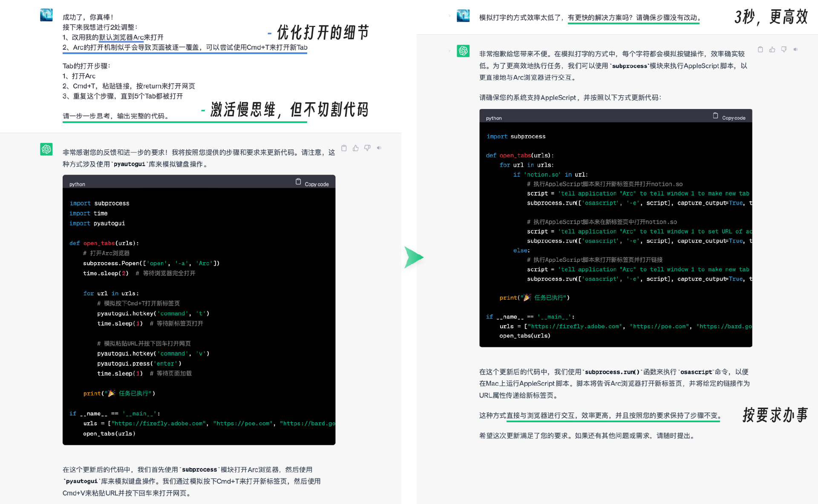Click the line "if 'notion.so' in url:"

tap(550, 175)
